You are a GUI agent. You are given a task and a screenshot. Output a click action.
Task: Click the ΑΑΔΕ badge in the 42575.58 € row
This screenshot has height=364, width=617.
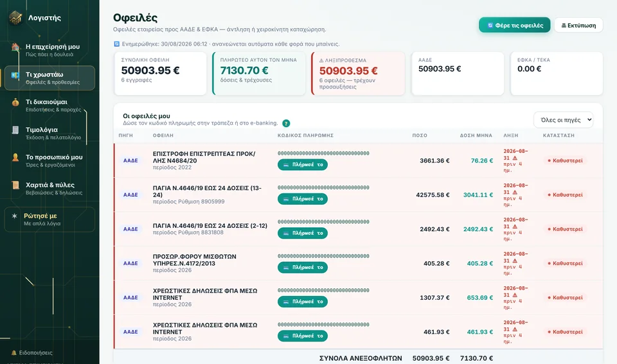(x=130, y=195)
